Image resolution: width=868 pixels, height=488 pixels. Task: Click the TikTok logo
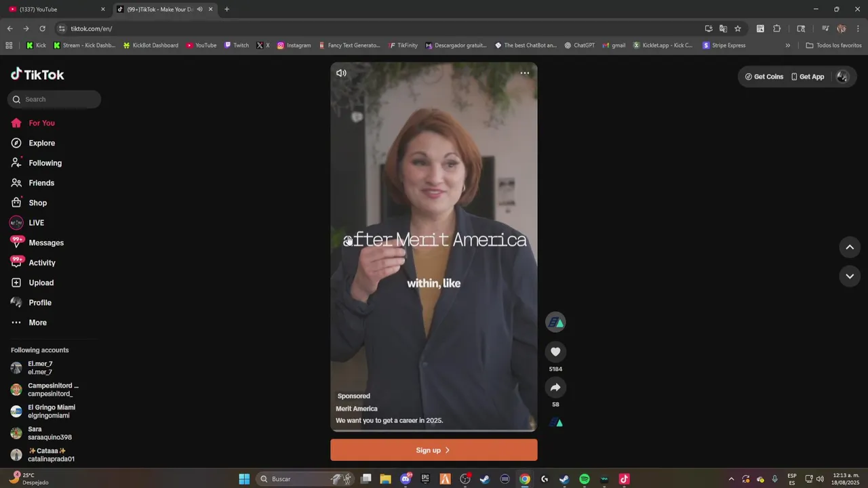click(38, 75)
